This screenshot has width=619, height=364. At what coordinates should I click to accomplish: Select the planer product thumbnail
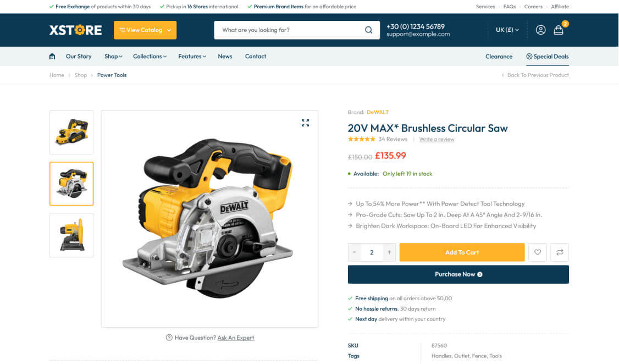[71, 133]
